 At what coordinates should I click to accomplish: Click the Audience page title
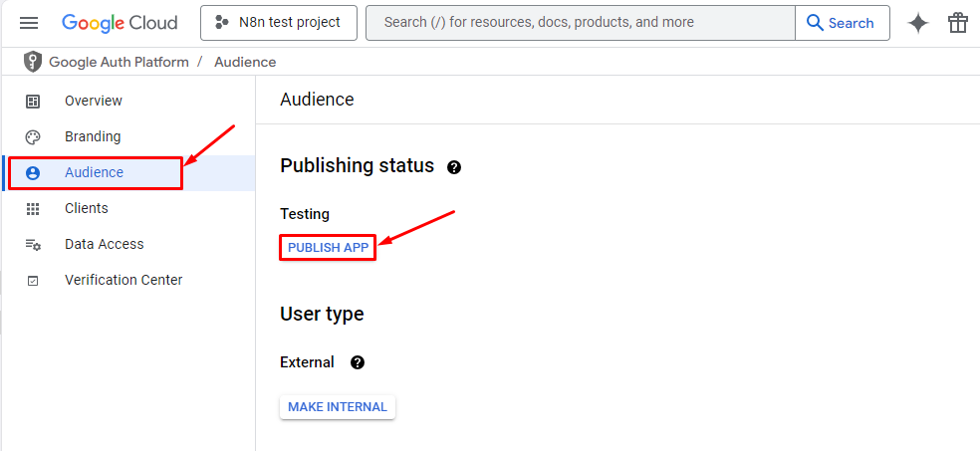[x=317, y=100]
